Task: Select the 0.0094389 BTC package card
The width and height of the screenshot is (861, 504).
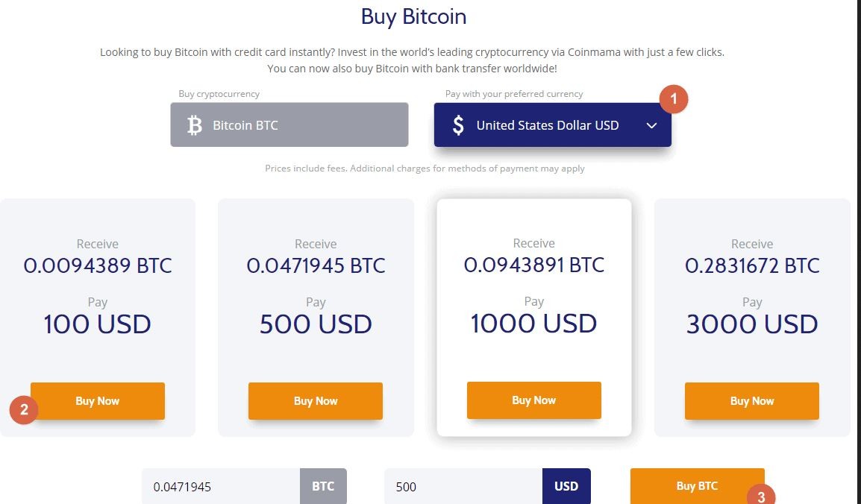Action: click(97, 318)
